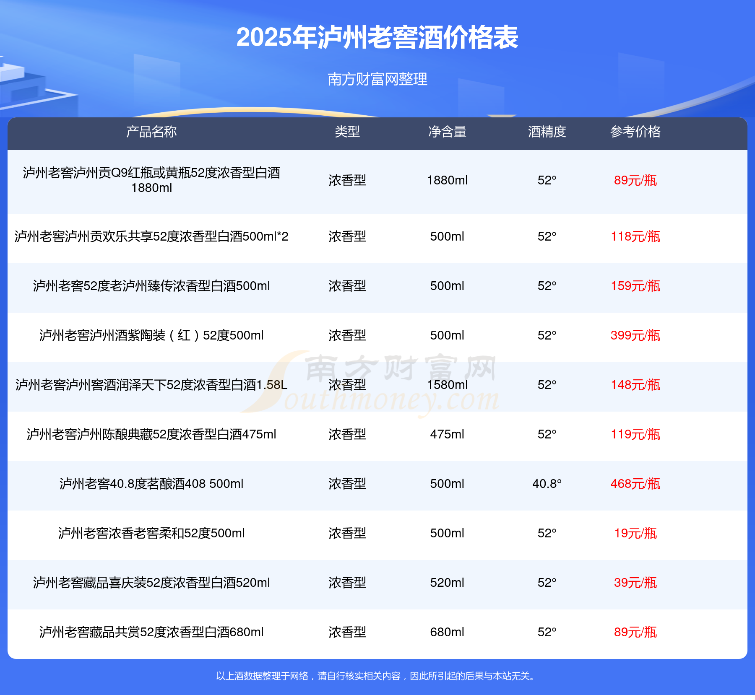Click price 468元/瓶
This screenshot has height=700, width=755.
click(635, 484)
